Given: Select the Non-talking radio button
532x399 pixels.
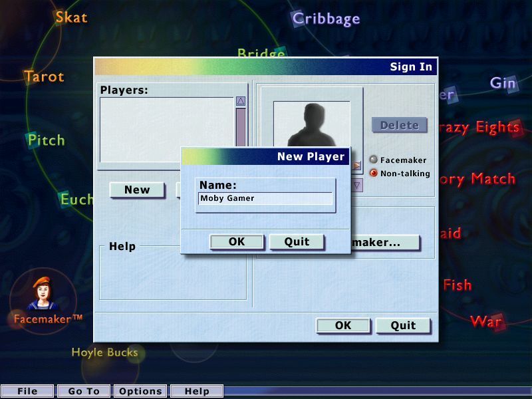Looking at the screenshot, I should pyautogui.click(x=374, y=172).
